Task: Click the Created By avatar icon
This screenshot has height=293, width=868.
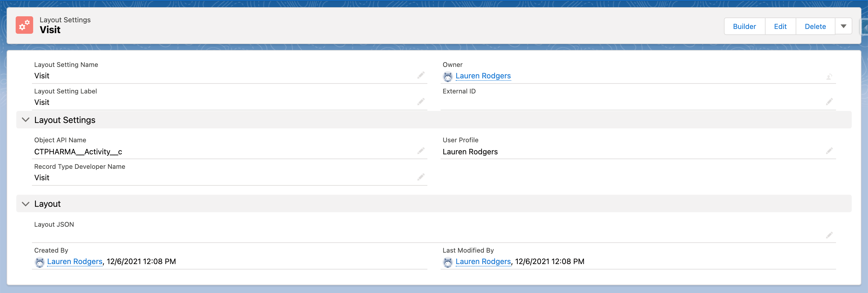Action: [x=40, y=262]
